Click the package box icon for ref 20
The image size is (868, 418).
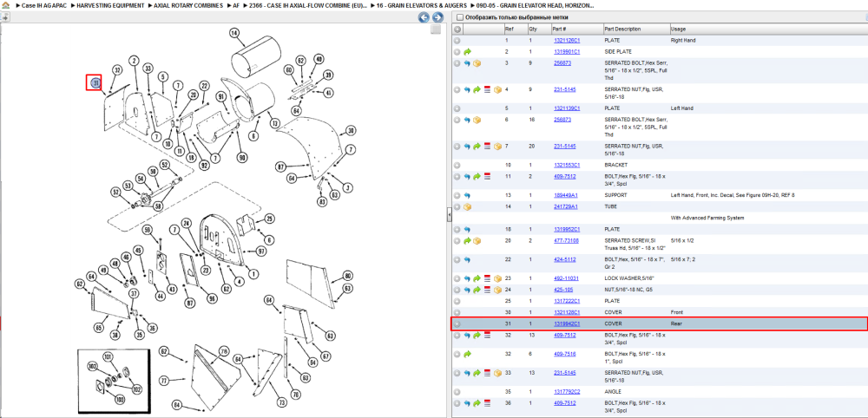(477, 241)
